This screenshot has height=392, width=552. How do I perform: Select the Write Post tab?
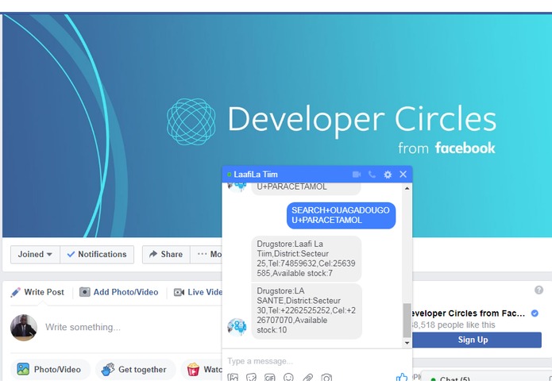[37, 292]
